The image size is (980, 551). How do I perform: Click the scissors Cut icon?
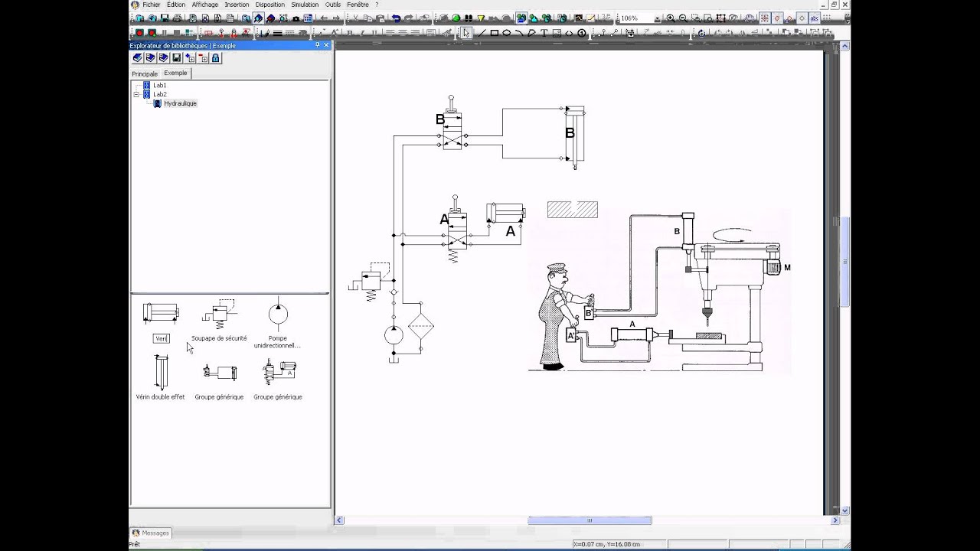[x=355, y=18]
